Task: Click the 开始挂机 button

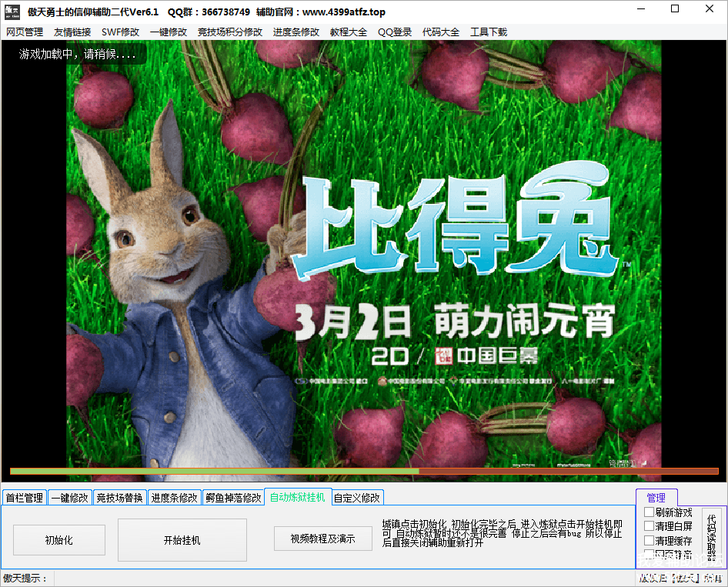Action: pyautogui.click(x=182, y=540)
